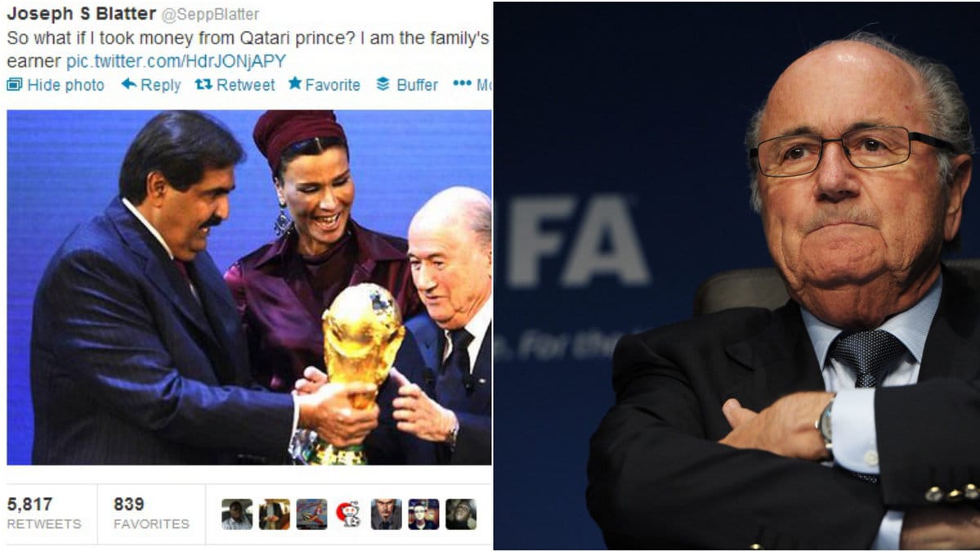Open the embedded trophy photo
Screen dimensions: 980x552
[x=248, y=288]
